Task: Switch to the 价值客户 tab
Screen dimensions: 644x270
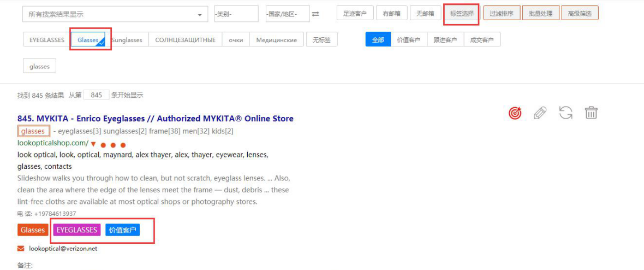Action: coord(408,40)
